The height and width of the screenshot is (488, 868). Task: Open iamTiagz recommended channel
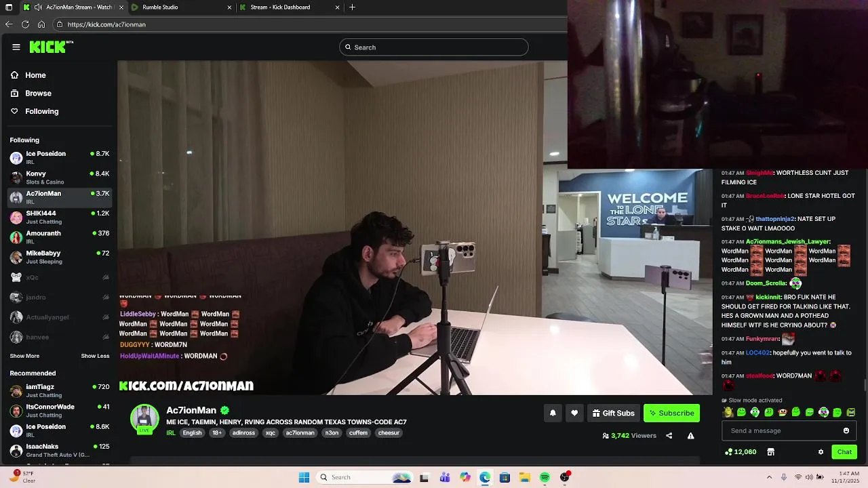60,391
